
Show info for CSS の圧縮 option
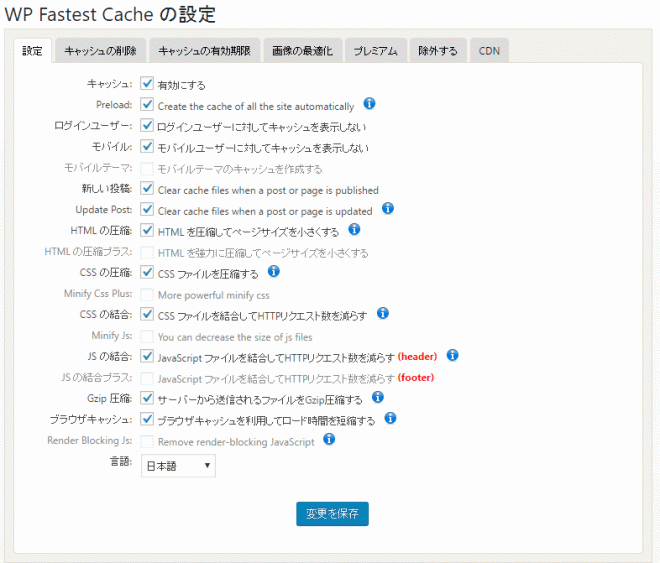274,271
